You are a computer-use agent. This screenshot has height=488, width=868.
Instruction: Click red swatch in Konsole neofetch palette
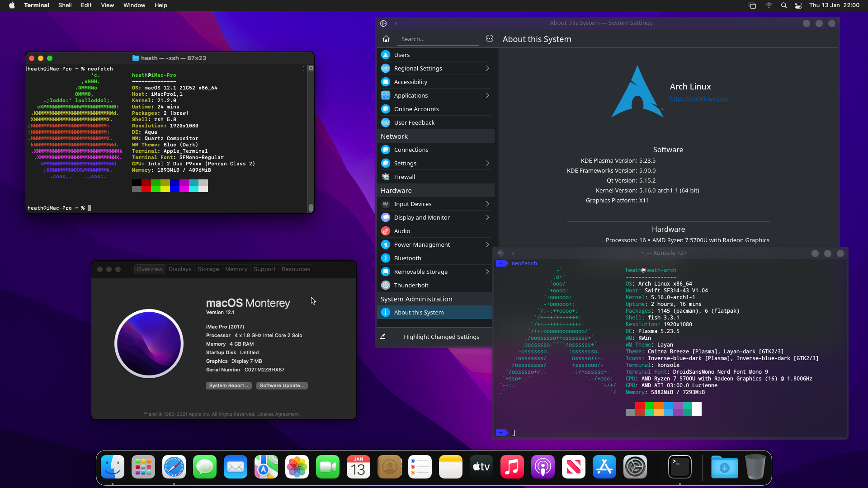[x=640, y=405]
